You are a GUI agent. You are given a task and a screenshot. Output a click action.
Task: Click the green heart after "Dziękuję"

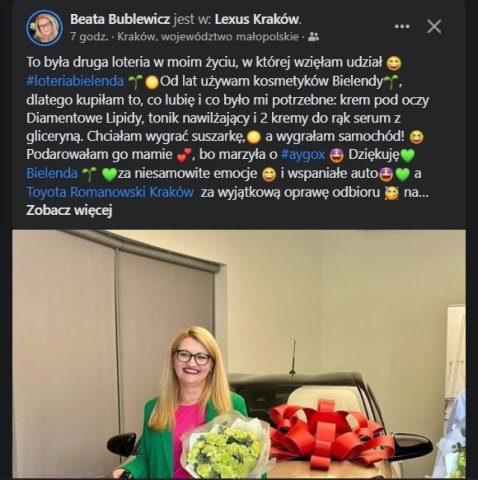[x=407, y=156]
